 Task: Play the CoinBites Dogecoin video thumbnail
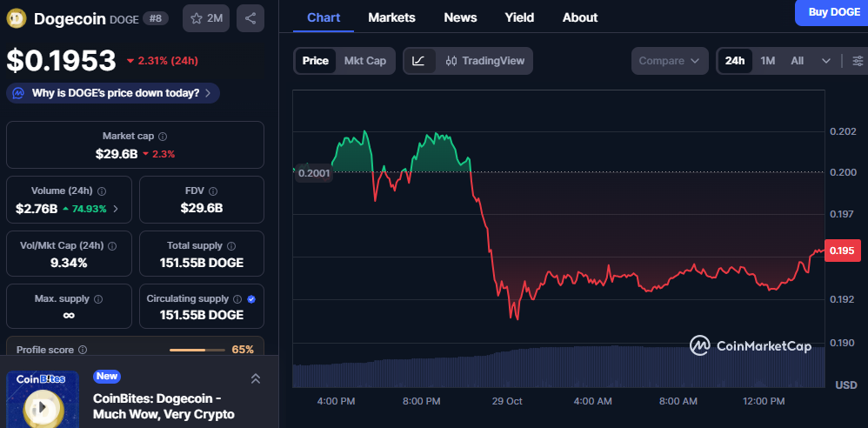tap(43, 404)
